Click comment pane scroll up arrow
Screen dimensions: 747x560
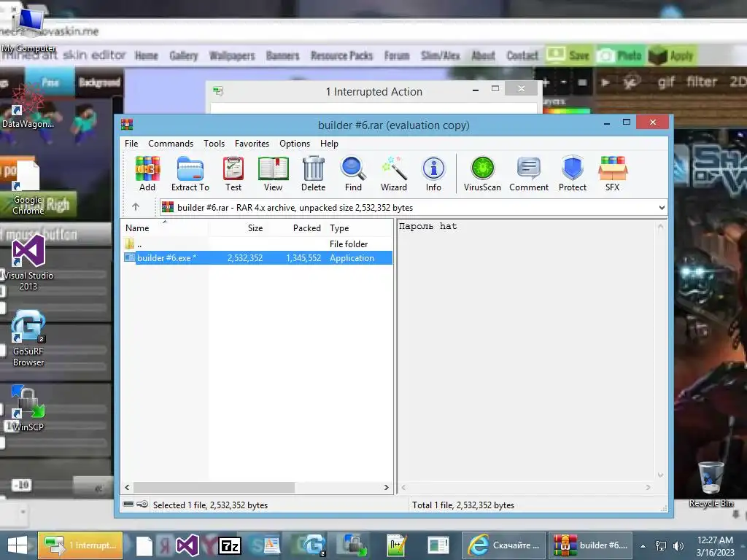[660, 227]
